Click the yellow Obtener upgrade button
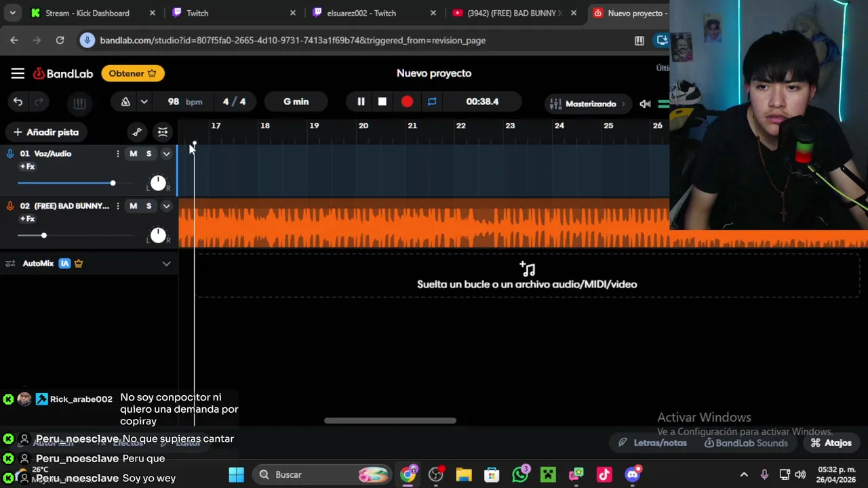 pos(133,73)
